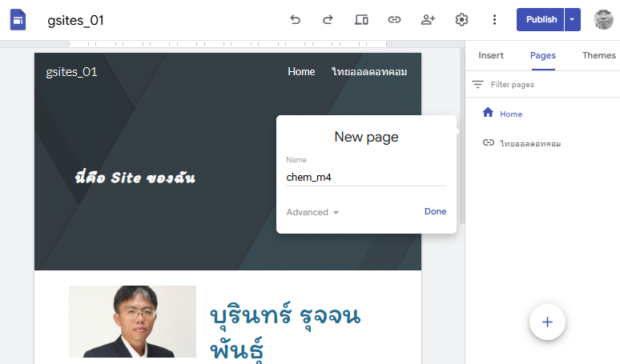Click the Google Sites logo icon

click(x=18, y=20)
